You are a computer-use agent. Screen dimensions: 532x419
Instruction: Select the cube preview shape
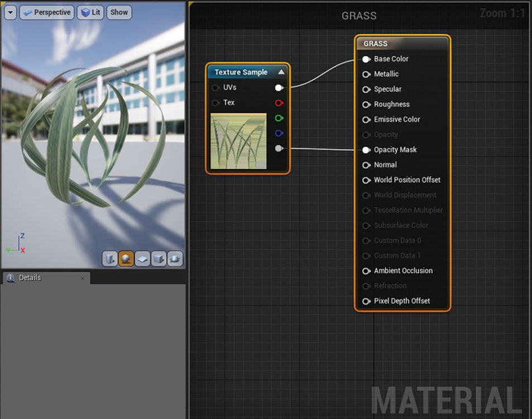click(x=159, y=259)
